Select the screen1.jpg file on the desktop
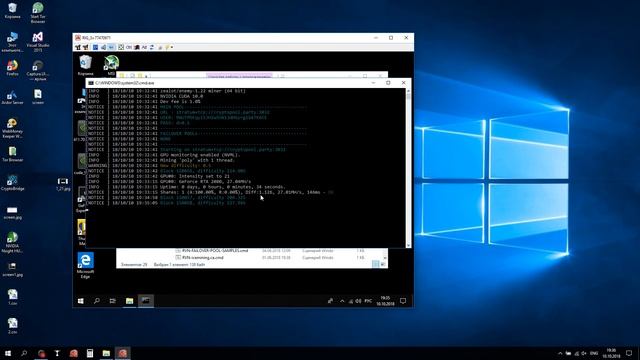Image resolution: width=640 pixels, height=360 pixels. [x=12, y=269]
